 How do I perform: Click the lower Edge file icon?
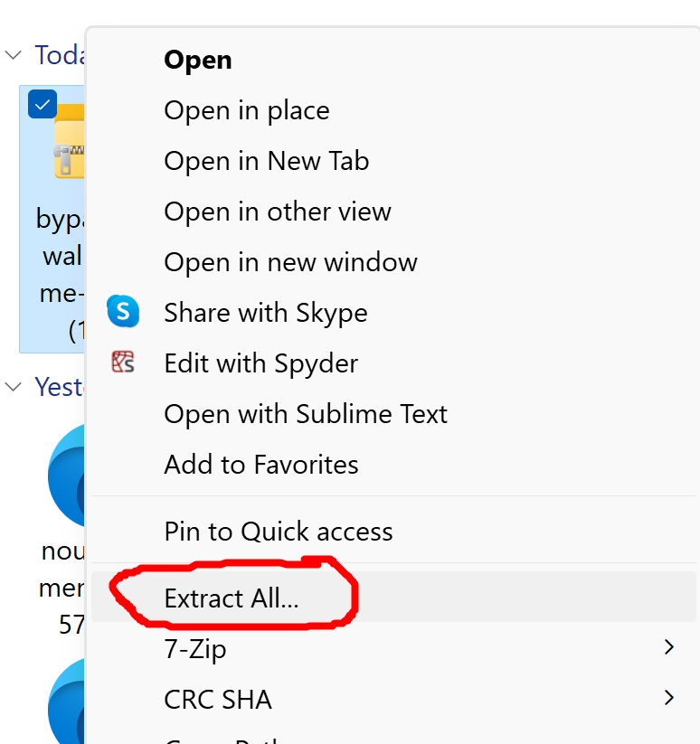(66, 702)
